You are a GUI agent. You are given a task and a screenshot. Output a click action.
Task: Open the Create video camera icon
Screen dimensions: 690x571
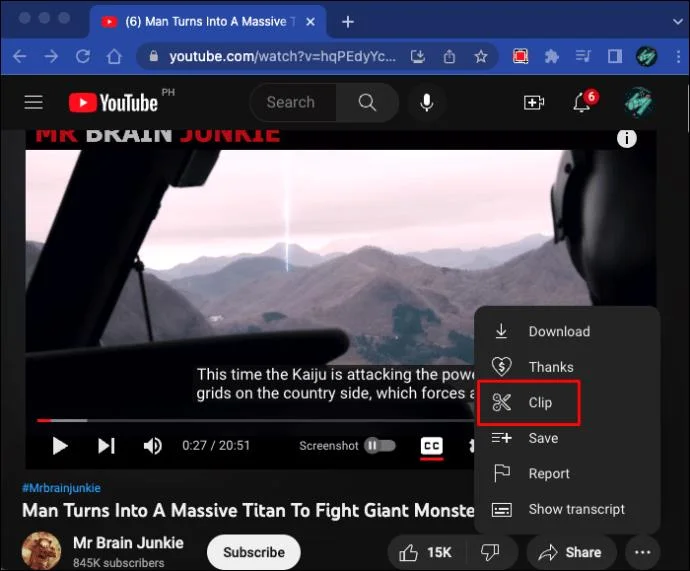click(534, 102)
